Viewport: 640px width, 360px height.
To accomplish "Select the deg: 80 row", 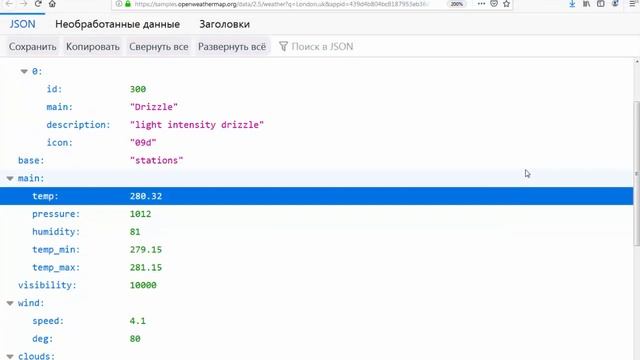I will [317, 339].
